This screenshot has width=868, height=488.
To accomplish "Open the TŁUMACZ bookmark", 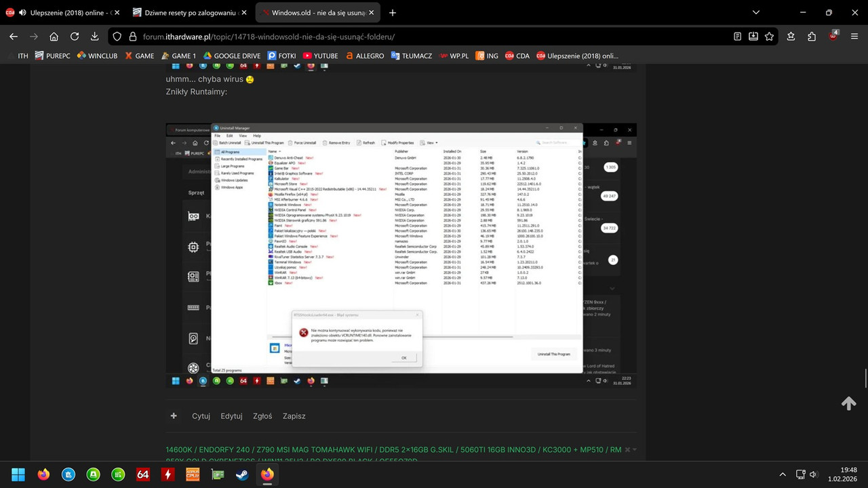I will (x=412, y=56).
